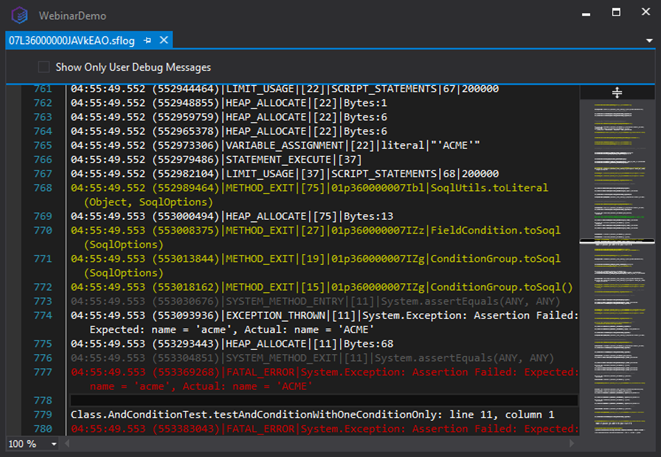Enable Show Only User Debug Messages checkbox
Viewport: 661px width, 458px height.
(x=44, y=67)
